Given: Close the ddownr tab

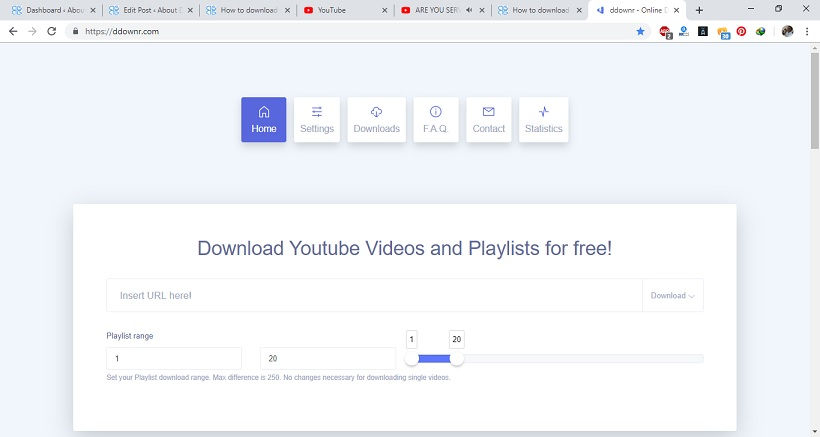Looking at the screenshot, I should 676,10.
